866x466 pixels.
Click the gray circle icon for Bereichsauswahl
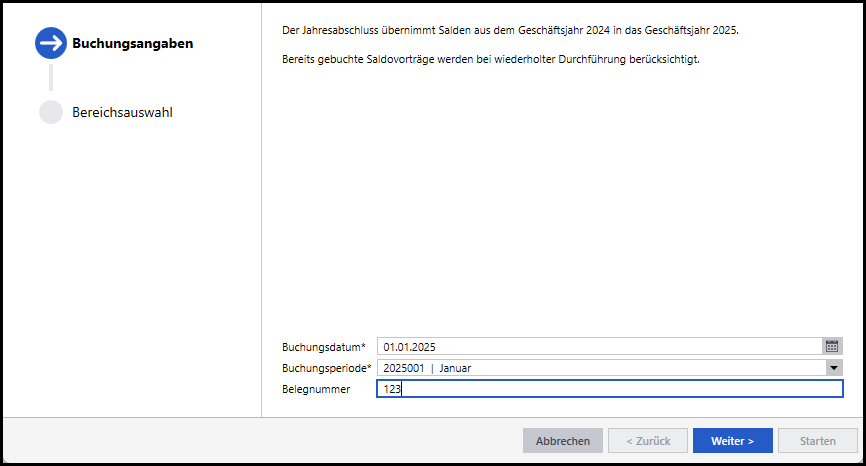[x=50, y=112]
